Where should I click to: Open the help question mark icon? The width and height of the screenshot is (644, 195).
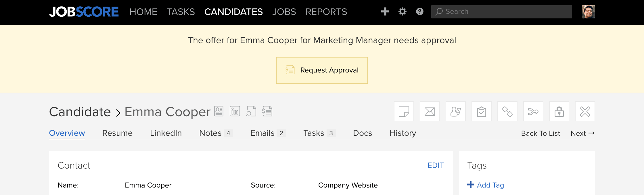(x=419, y=12)
